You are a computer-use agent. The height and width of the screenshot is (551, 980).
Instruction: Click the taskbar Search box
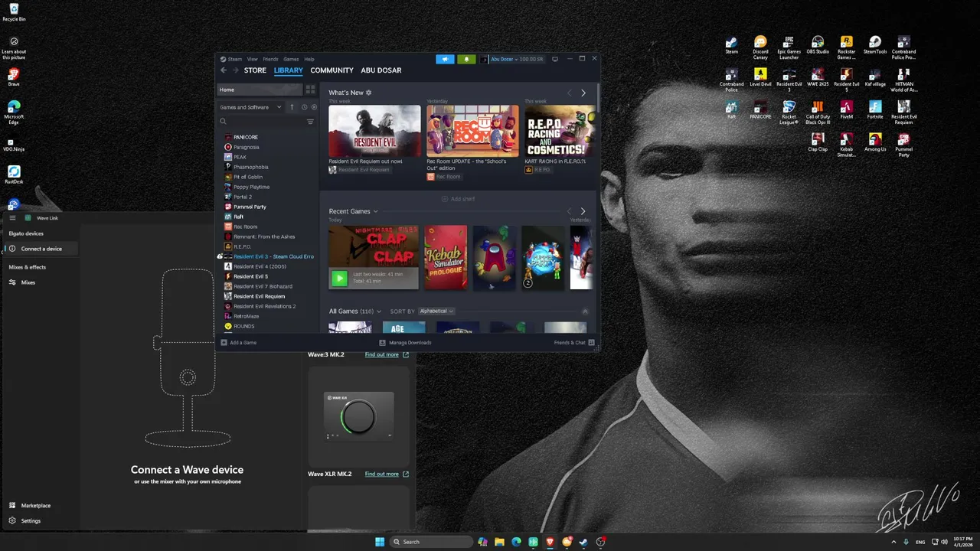click(432, 542)
